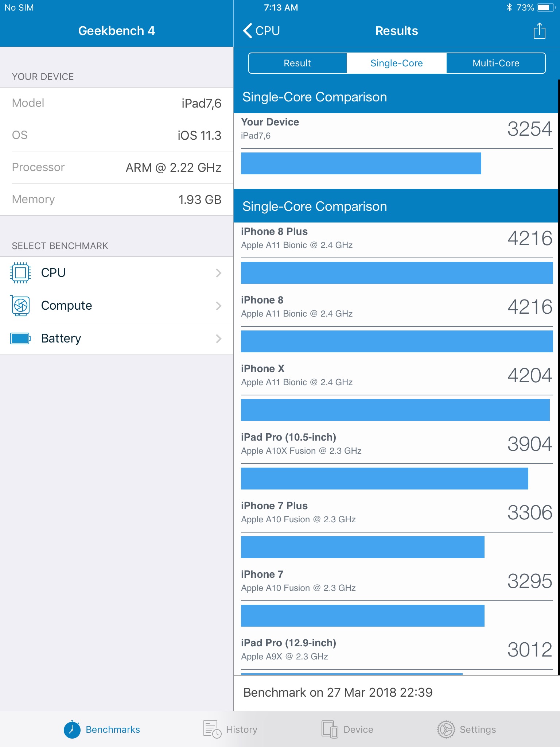Switch to the Result segment

297,63
